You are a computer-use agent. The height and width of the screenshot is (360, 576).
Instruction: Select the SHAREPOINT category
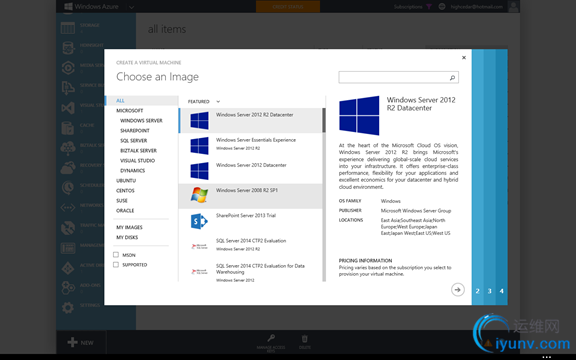[x=135, y=130]
